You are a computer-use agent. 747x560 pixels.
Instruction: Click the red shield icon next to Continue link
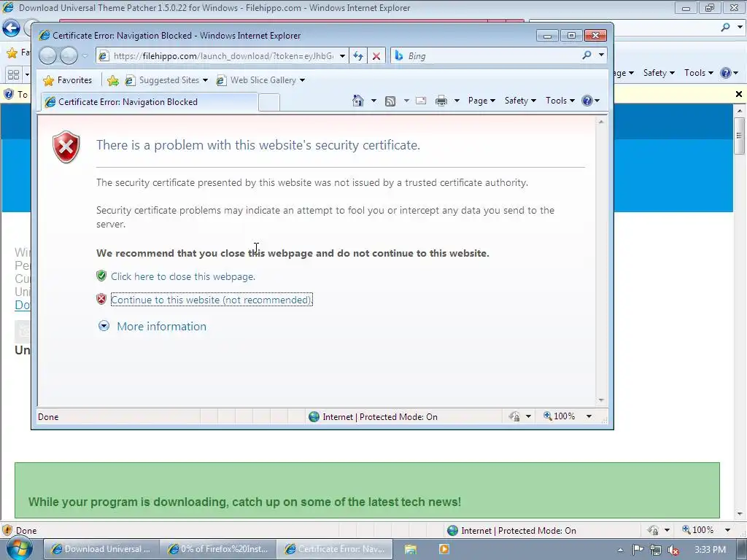point(101,299)
